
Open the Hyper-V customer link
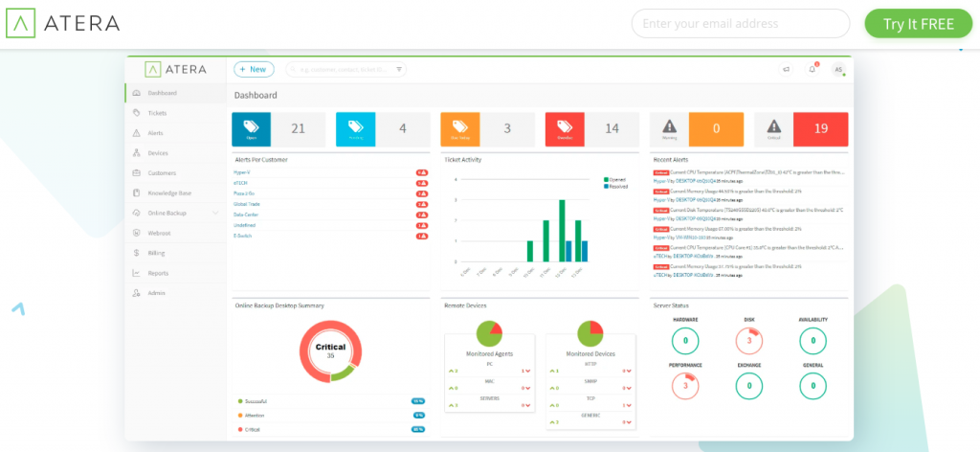click(x=241, y=172)
